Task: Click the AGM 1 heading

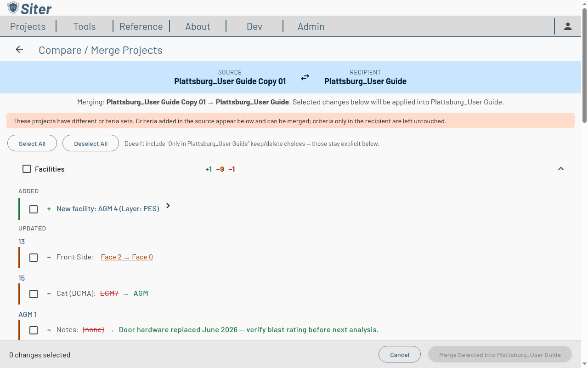Action: click(x=28, y=315)
